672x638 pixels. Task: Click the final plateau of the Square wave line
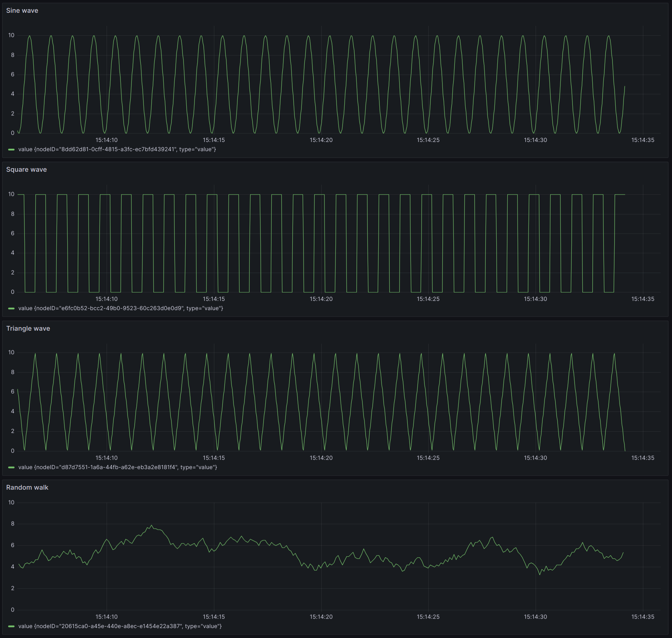[x=620, y=194]
